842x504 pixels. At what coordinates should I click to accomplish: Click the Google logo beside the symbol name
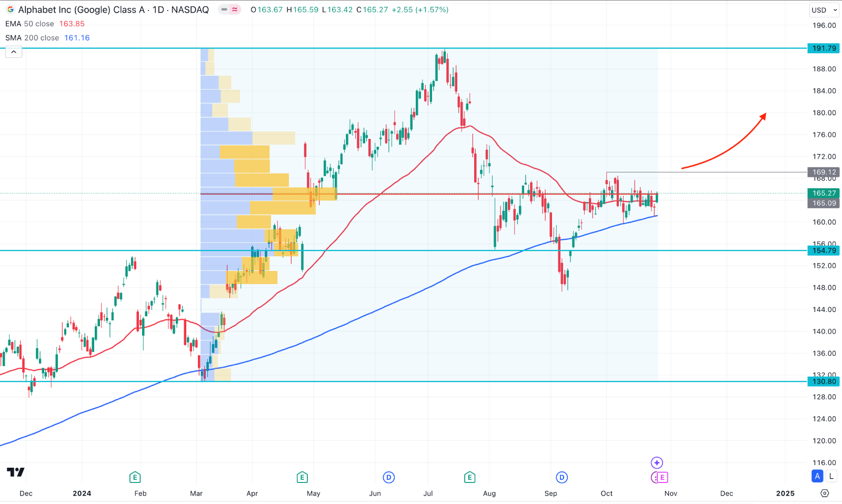[x=11, y=9]
